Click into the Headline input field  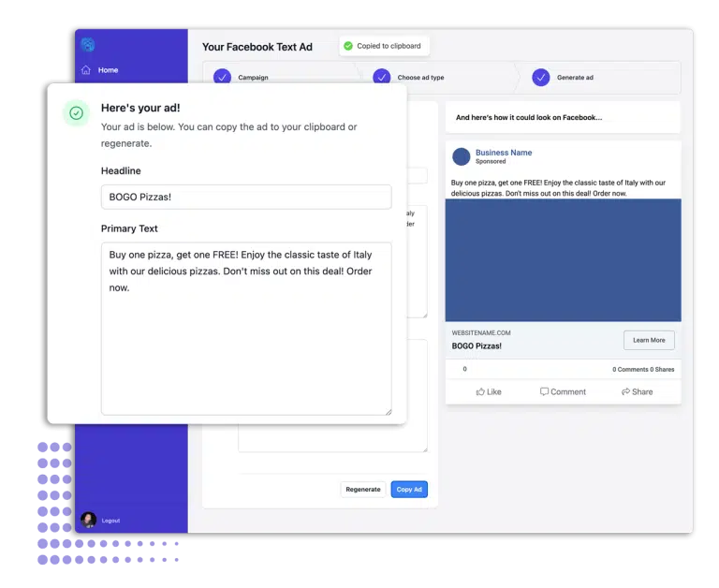tap(246, 197)
